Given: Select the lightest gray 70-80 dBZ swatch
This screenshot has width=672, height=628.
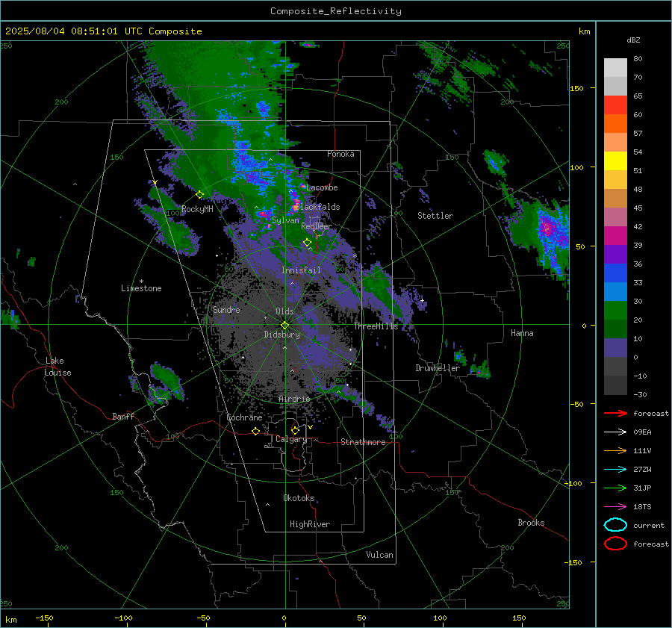Looking at the screenshot, I should (x=615, y=68).
